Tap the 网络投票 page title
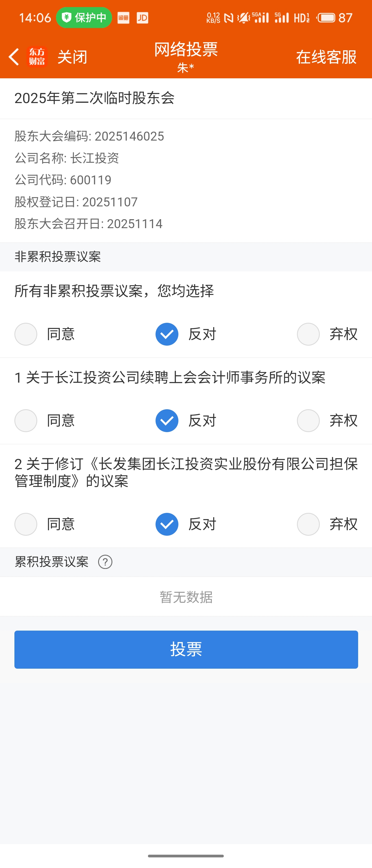Image resolution: width=372 pixels, height=868 pixels. point(186,50)
